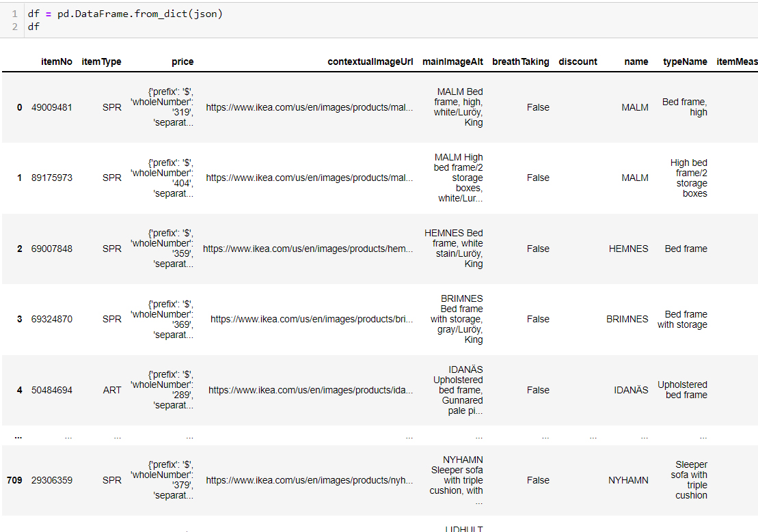This screenshot has width=758, height=532.
Task: Click the itemNo column header
Action: 56,61
